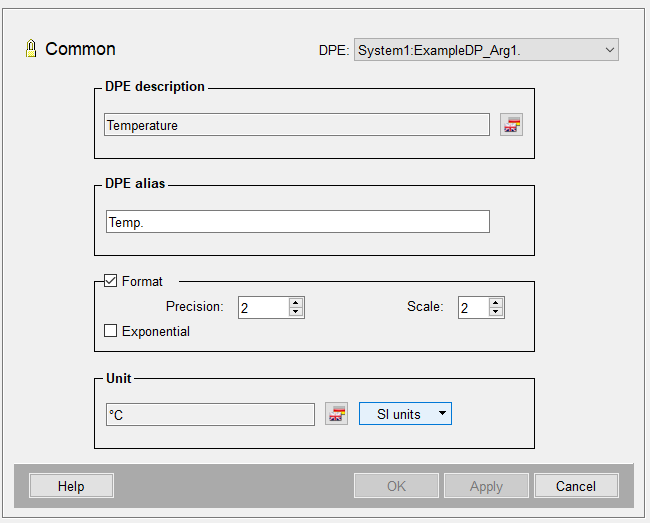This screenshot has width=650, height=523.
Task: Open the DPE selection dropdown
Action: click(486, 50)
